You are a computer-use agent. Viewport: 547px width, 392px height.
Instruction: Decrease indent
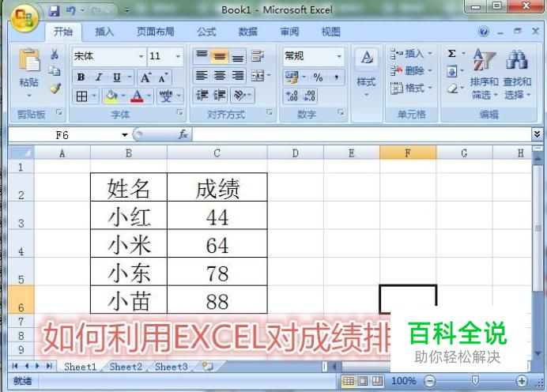(202, 95)
